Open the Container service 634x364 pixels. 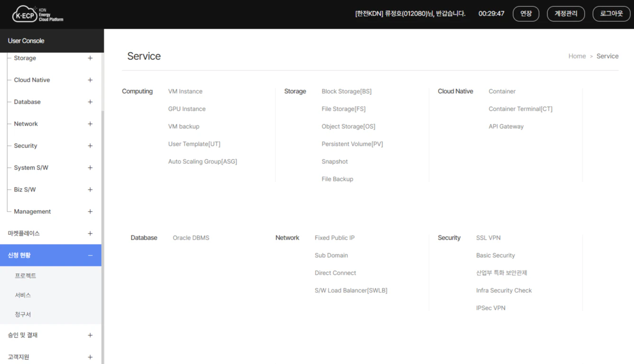[x=502, y=91]
